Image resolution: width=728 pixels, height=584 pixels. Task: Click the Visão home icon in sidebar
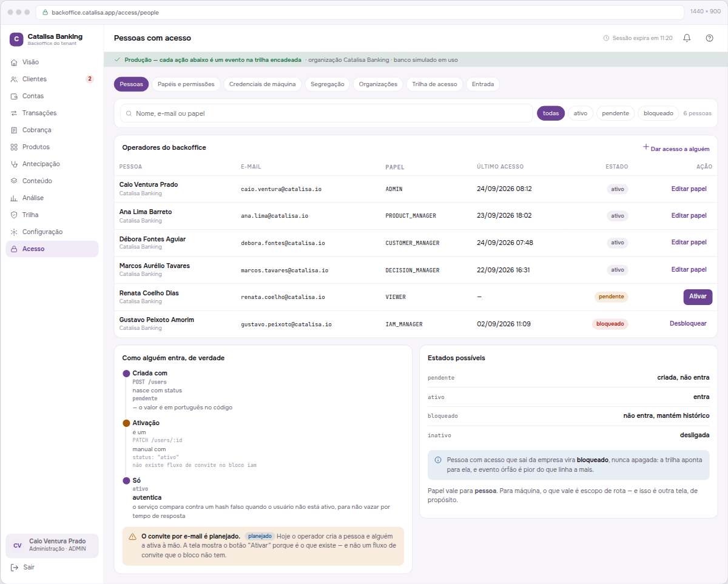tap(15, 62)
